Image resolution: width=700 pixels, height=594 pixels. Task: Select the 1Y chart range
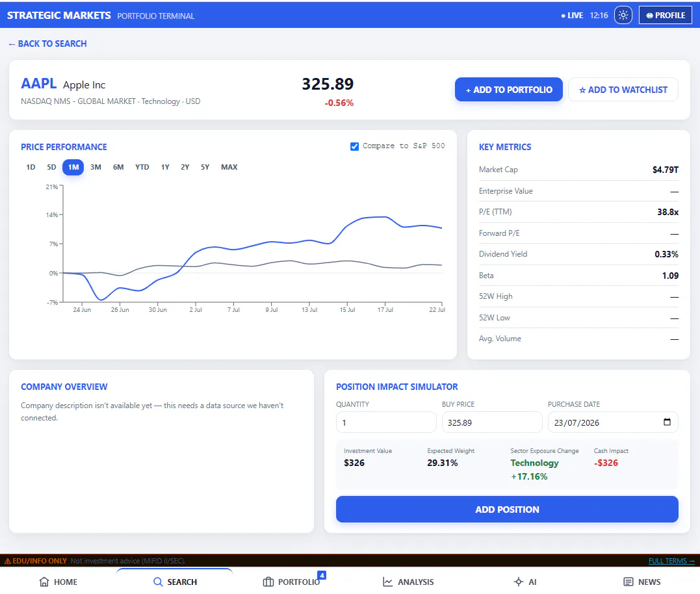pos(165,167)
